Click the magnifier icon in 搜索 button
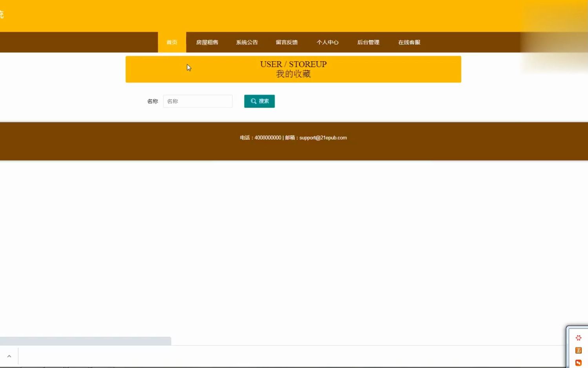 coord(253,101)
